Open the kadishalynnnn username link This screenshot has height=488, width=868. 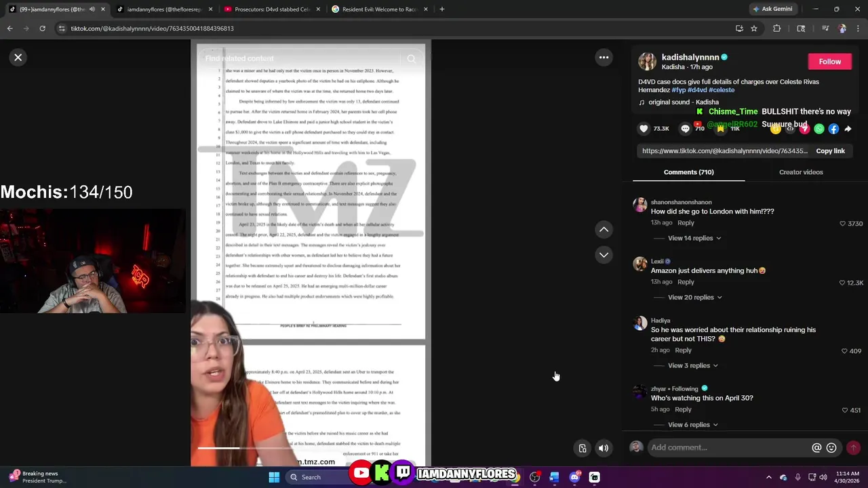pos(690,58)
